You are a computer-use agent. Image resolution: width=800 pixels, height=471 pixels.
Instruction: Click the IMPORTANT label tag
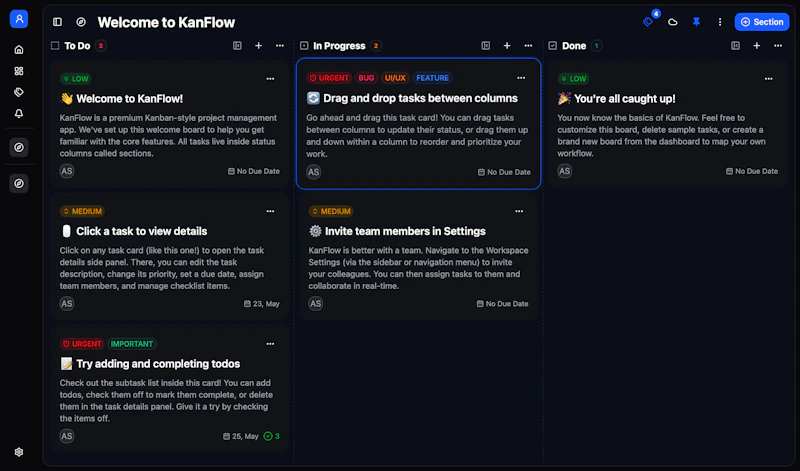click(132, 344)
